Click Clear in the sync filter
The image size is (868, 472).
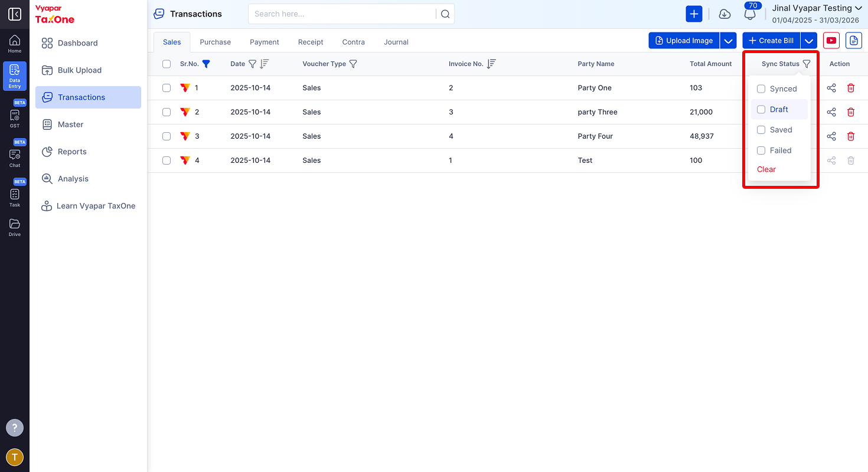point(766,169)
